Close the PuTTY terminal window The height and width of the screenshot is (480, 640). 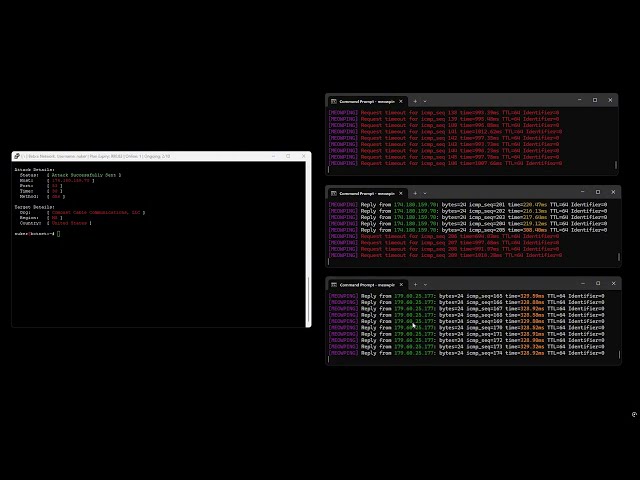[x=304, y=156]
